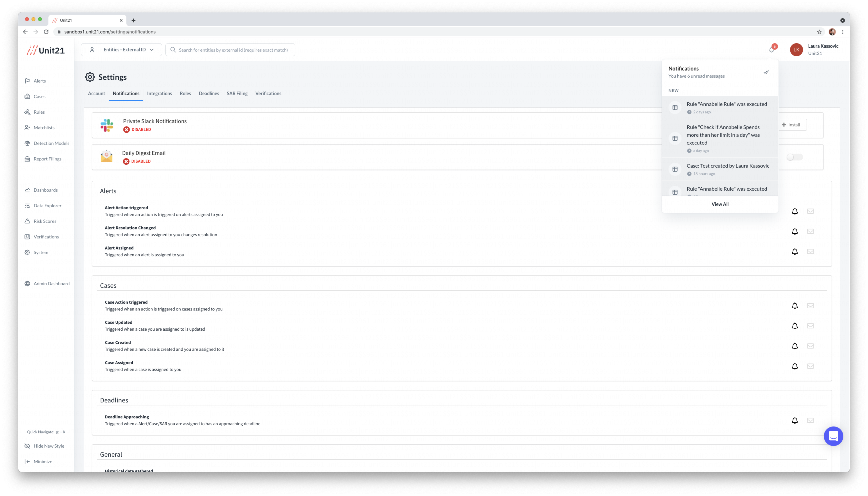Open the notifications bell in header

771,50
